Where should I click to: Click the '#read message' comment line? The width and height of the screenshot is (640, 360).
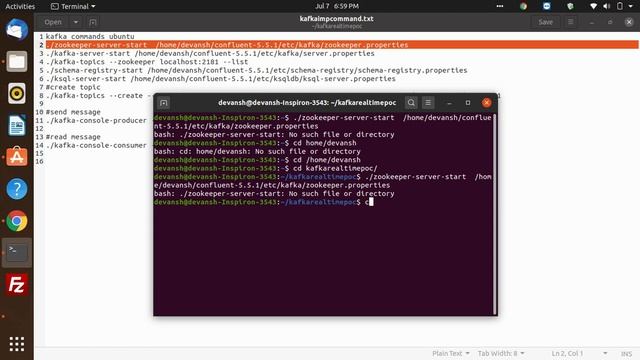[73, 137]
